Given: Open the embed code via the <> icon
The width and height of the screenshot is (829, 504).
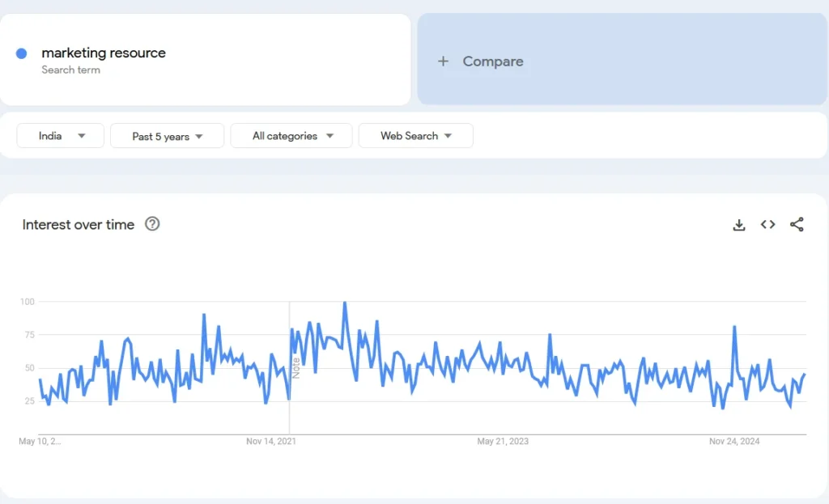Looking at the screenshot, I should (767, 225).
